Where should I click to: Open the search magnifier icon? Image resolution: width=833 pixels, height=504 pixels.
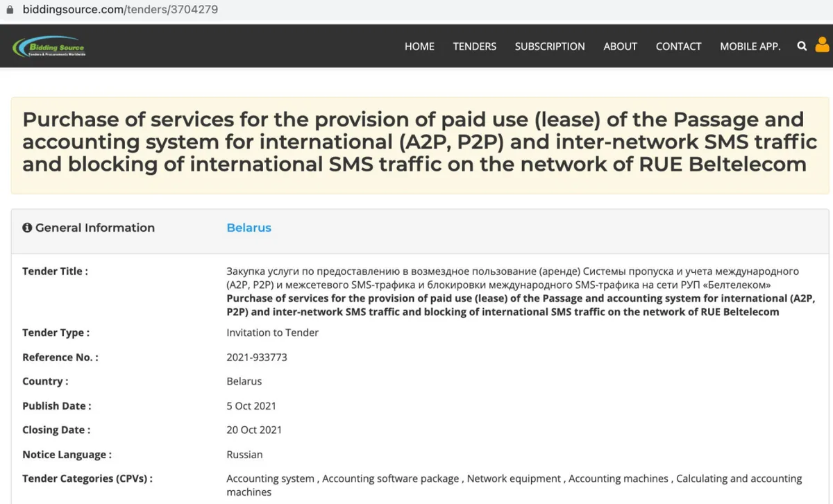coord(802,47)
